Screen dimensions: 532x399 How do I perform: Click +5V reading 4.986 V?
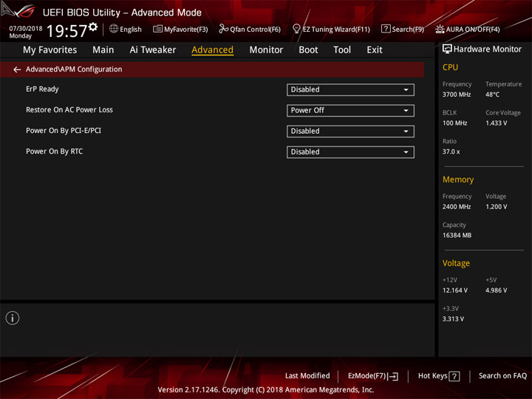tap(497, 290)
